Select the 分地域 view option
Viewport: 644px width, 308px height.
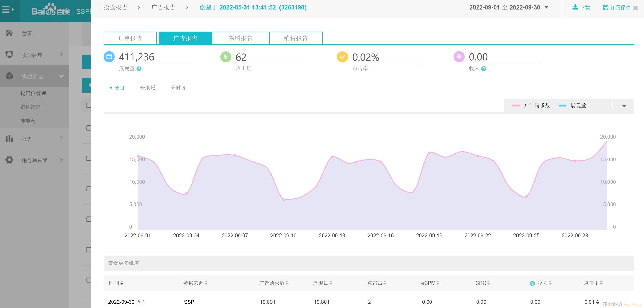tap(148, 88)
